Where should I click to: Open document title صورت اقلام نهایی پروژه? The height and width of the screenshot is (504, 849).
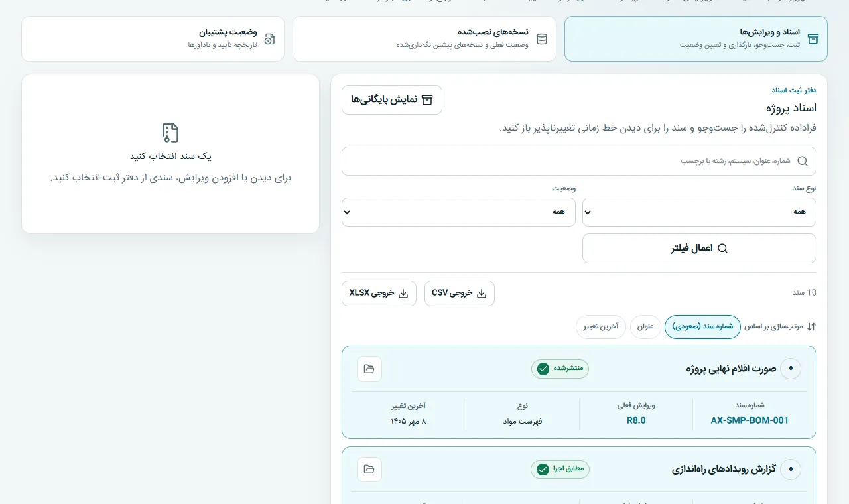click(731, 369)
